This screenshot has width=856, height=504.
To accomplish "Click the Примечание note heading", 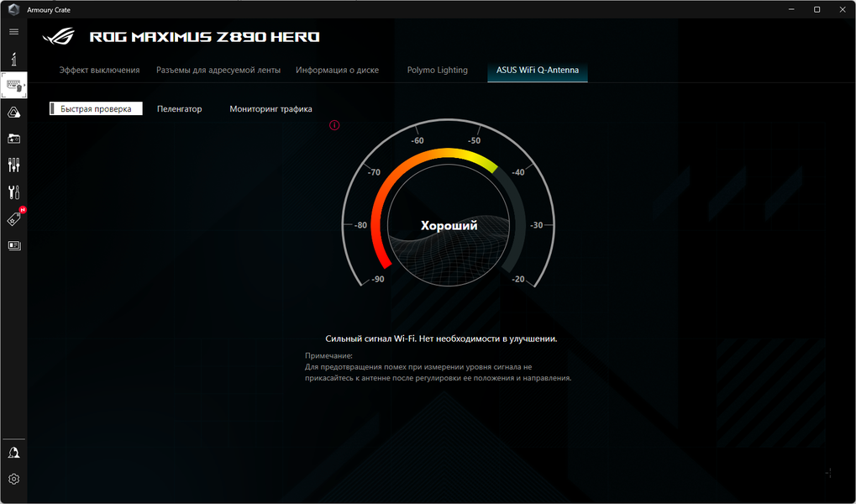I will click(x=328, y=356).
